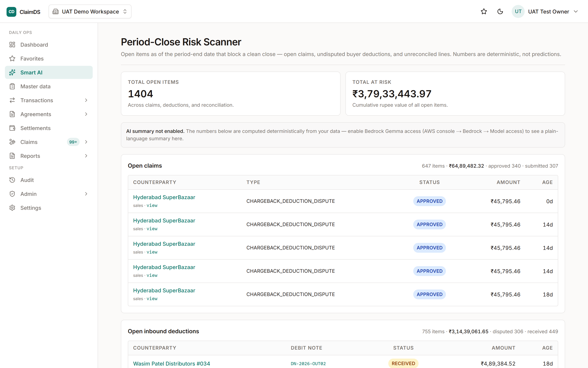The image size is (588, 368).
Task: Click the Open inbound deductions heading
Action: tap(163, 331)
